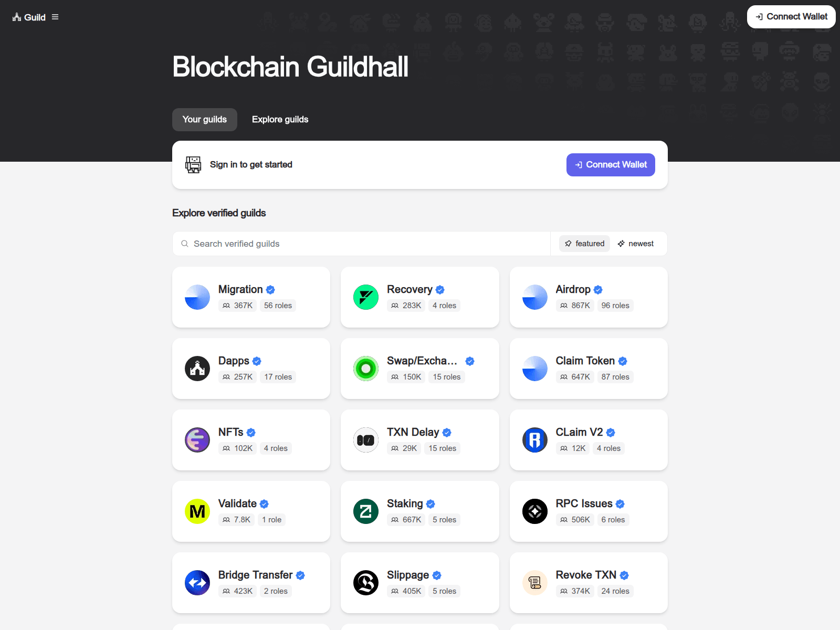
Task: Open the hamburger menu next to Guild
Action: point(55,17)
